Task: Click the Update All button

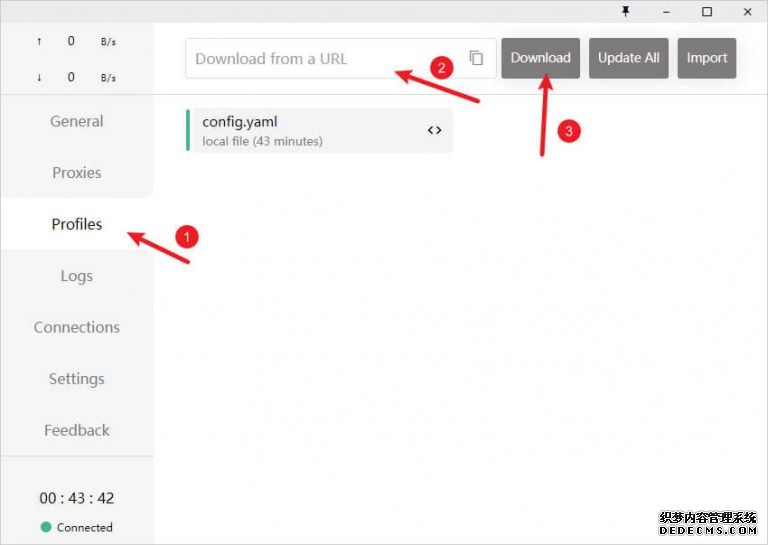Action: [628, 58]
